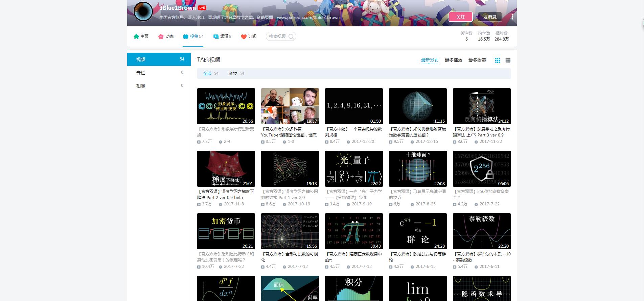Open the 积分 video thumbnail

click(354, 288)
